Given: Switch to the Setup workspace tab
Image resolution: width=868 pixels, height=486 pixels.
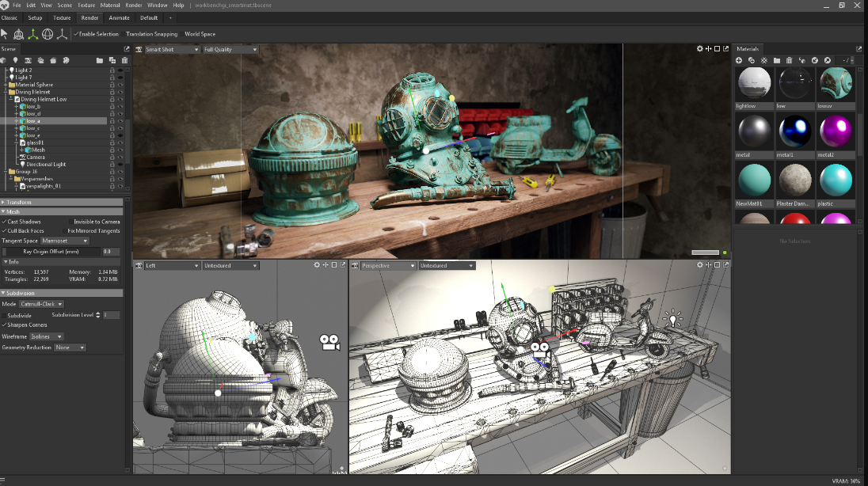Looking at the screenshot, I should click(x=35, y=17).
